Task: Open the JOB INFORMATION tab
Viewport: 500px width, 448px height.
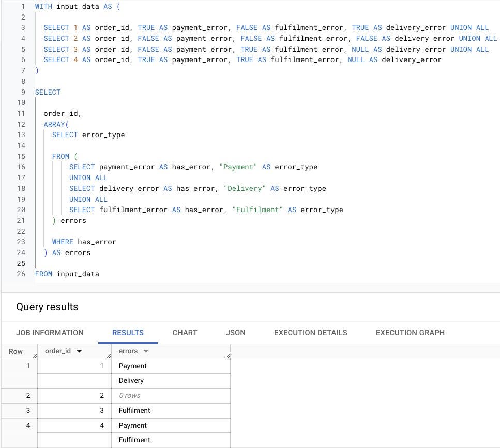Action: click(x=50, y=333)
